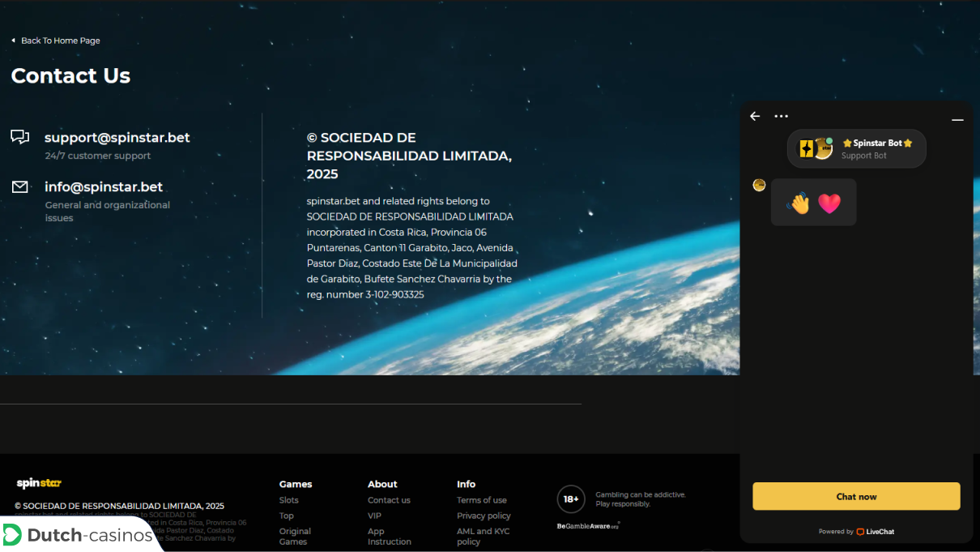
Task: Start chat with Chat now button
Action: pyautogui.click(x=856, y=496)
